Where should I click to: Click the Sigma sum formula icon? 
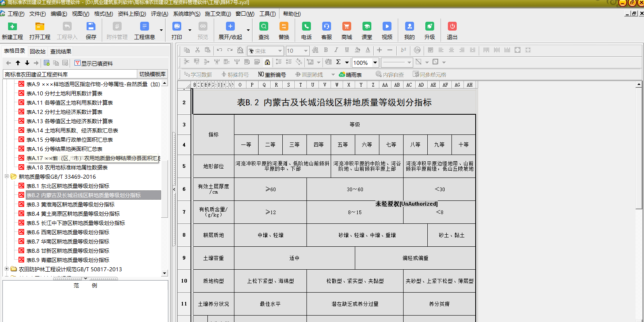click(338, 62)
